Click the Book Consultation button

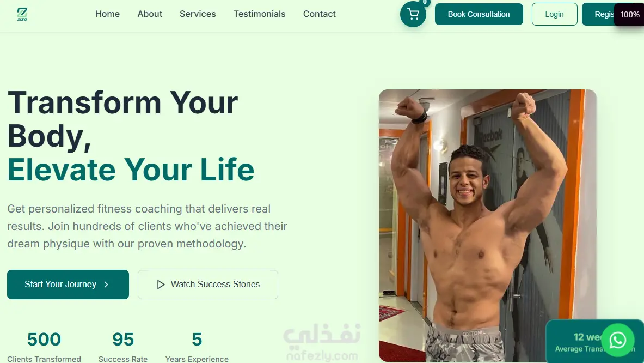[479, 14]
